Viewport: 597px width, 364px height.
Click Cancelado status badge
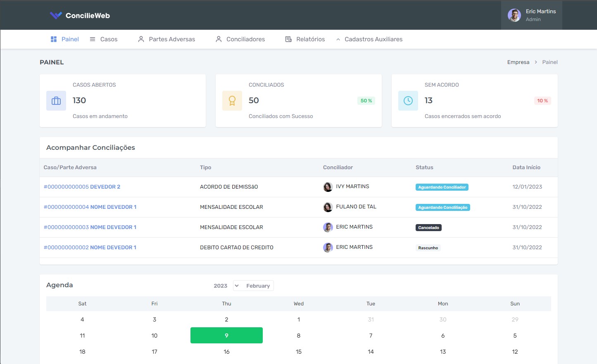pos(428,228)
